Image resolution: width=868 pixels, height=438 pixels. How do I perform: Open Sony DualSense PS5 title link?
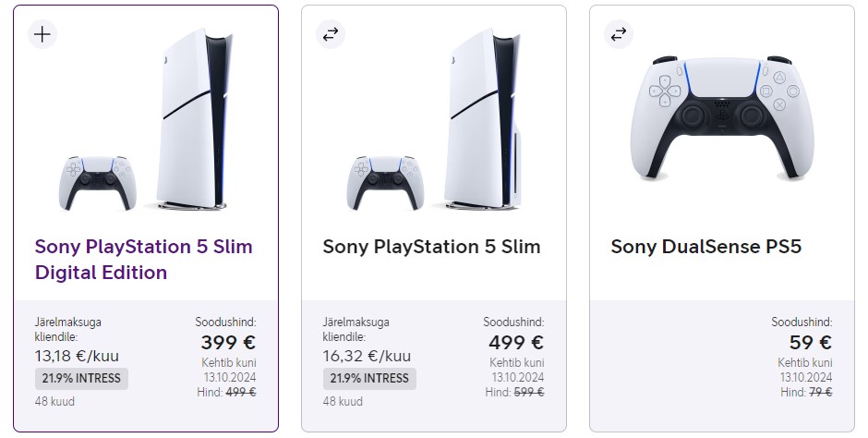705,247
